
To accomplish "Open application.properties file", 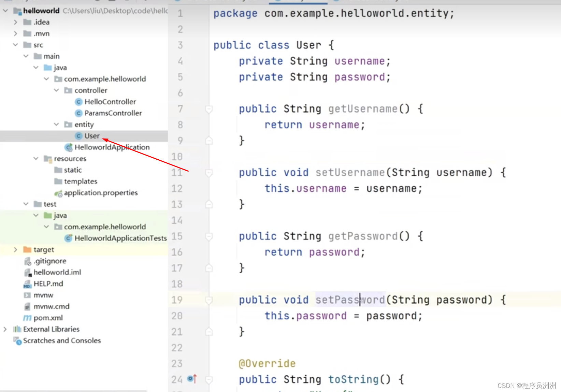I will [x=101, y=193].
